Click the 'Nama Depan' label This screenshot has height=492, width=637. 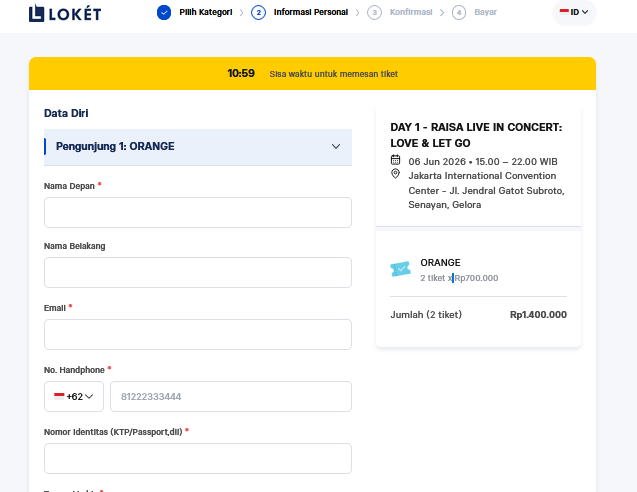69,186
